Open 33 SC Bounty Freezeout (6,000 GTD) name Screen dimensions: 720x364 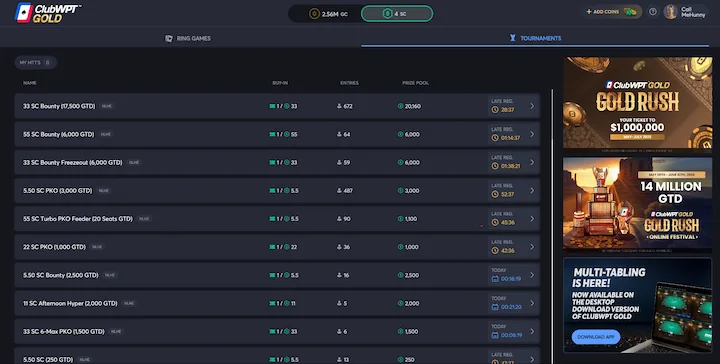click(x=73, y=162)
